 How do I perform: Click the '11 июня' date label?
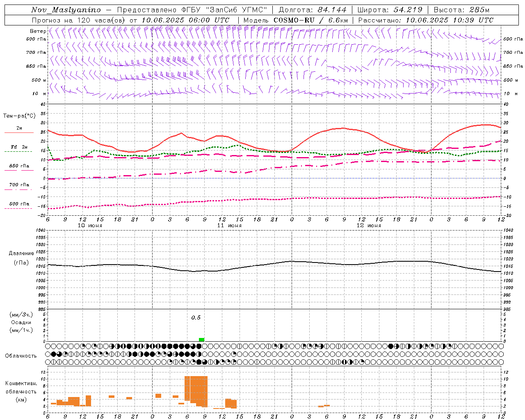pyautogui.click(x=229, y=226)
